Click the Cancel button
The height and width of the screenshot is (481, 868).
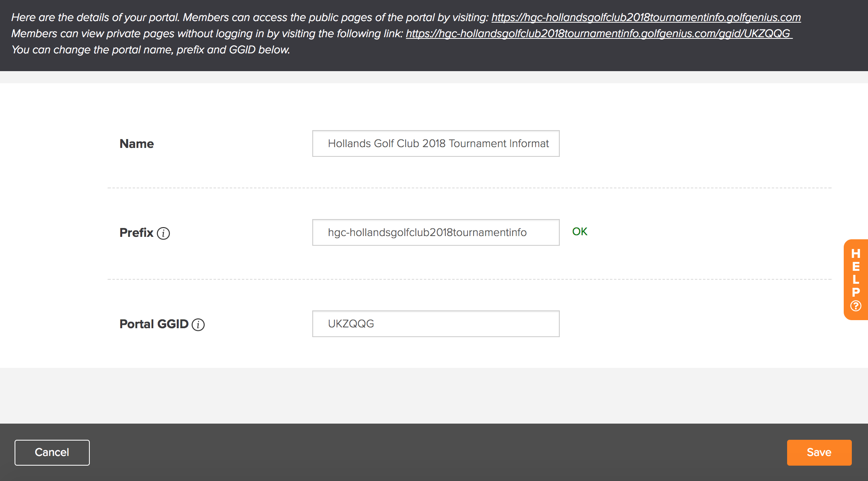[52, 452]
